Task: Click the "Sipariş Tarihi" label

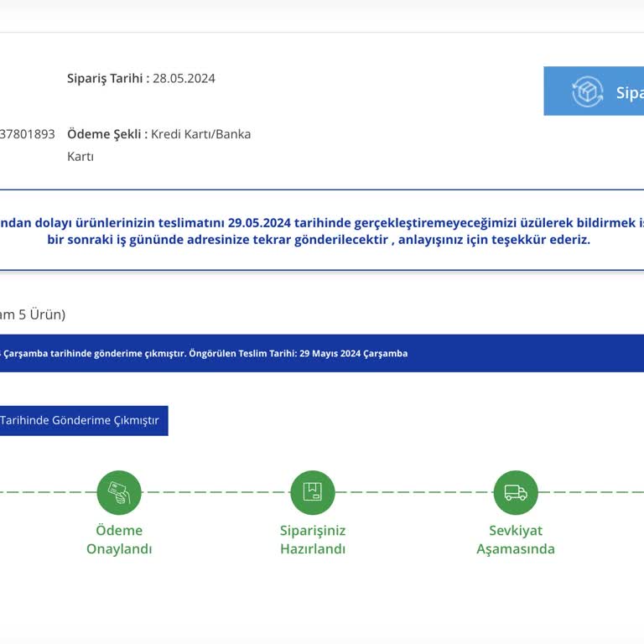Action: [x=107, y=79]
